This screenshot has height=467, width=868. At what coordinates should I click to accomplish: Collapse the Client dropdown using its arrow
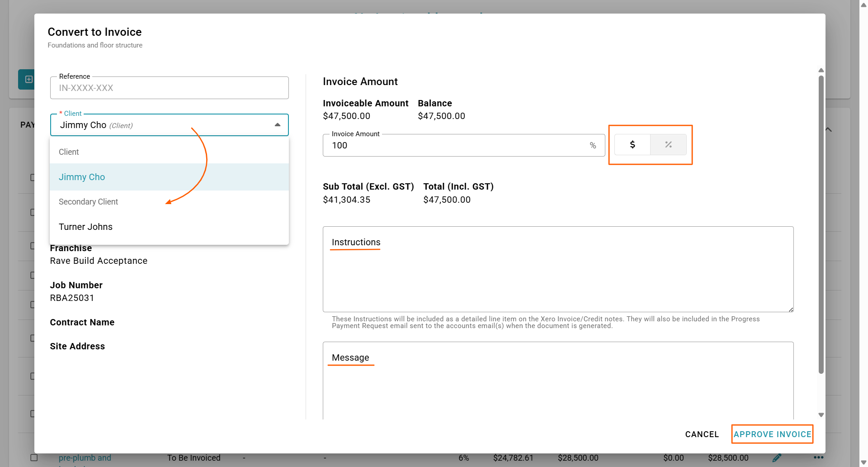(278, 125)
